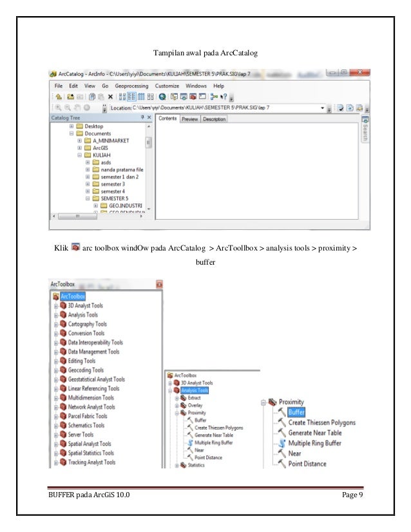The height and width of the screenshot is (532, 411).
Task: Open the Help menu
Action: (218, 86)
